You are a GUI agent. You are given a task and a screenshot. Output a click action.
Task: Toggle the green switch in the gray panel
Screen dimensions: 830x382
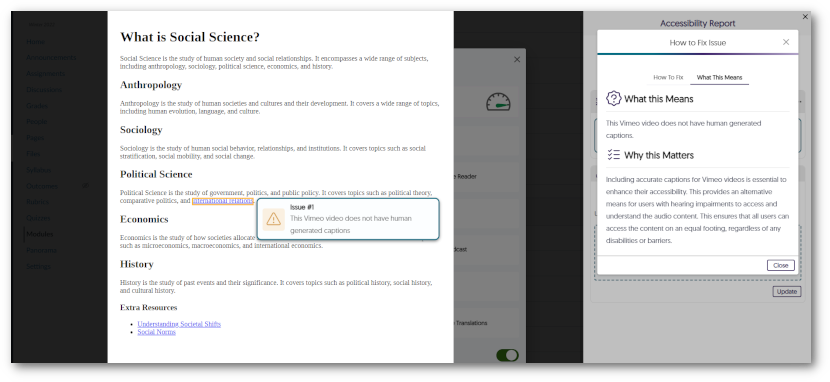507,356
